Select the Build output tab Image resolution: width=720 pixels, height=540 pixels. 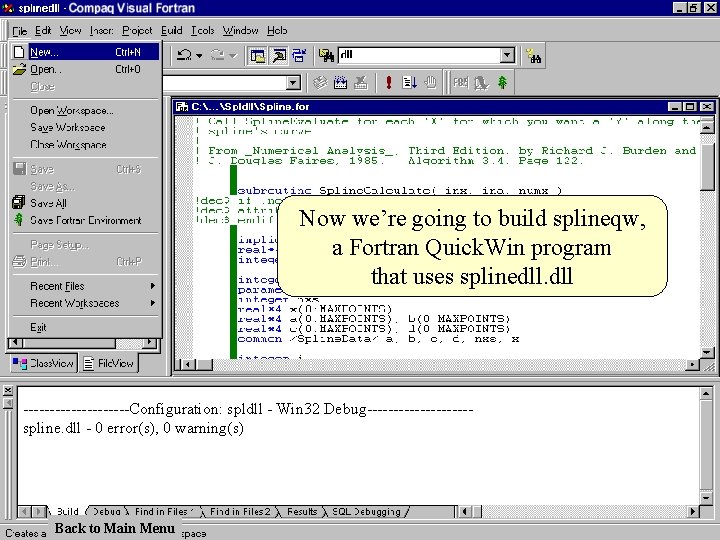point(67,512)
